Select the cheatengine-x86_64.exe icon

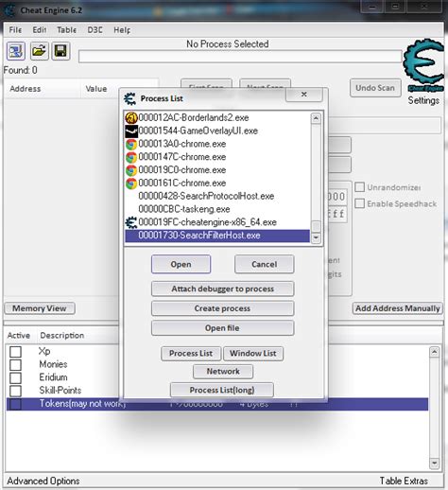tap(131, 222)
